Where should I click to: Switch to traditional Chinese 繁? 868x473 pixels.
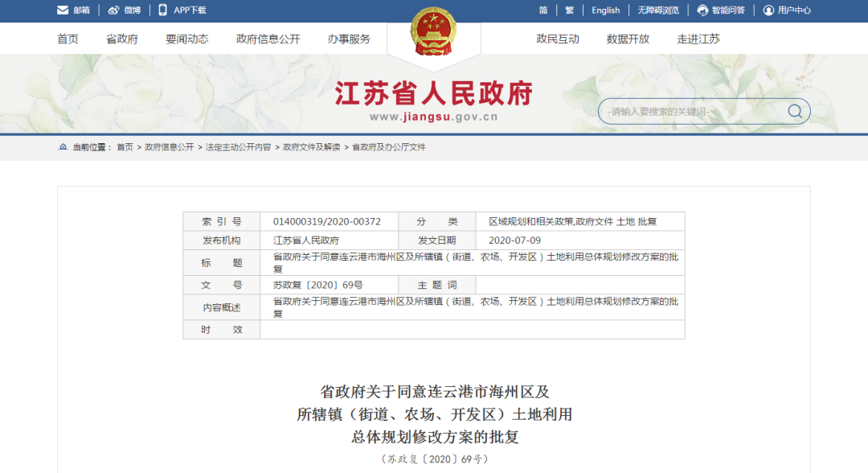click(569, 10)
